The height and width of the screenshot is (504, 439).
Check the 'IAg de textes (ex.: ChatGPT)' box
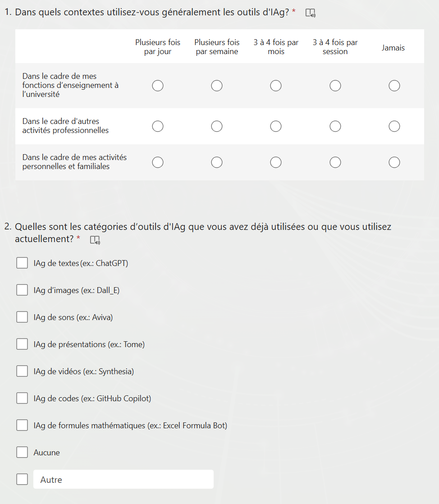22,263
